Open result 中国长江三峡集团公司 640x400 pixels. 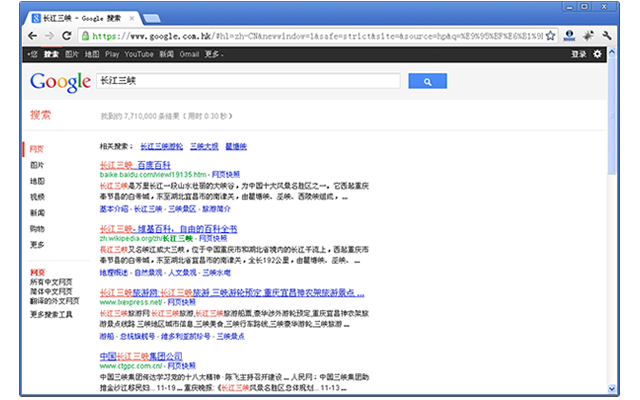pos(141,356)
